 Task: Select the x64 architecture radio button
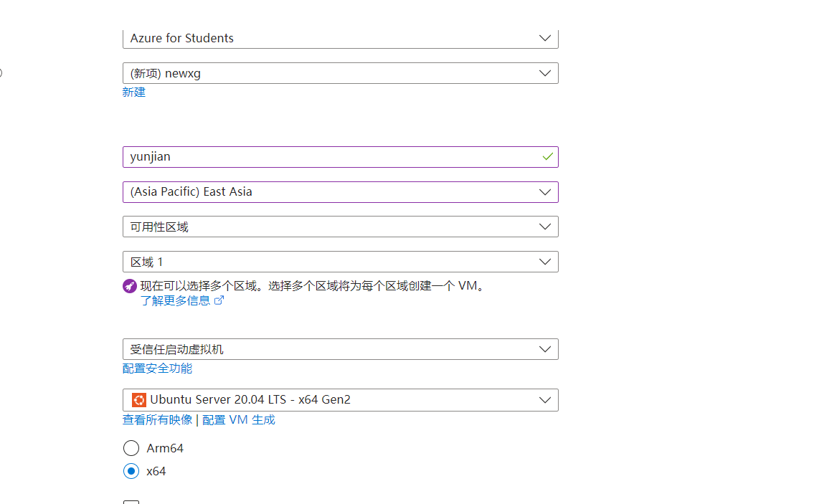click(x=131, y=471)
